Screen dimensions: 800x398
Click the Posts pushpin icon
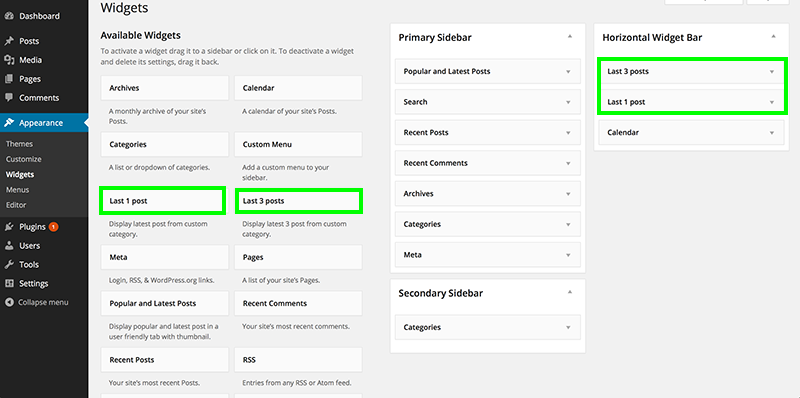9,41
